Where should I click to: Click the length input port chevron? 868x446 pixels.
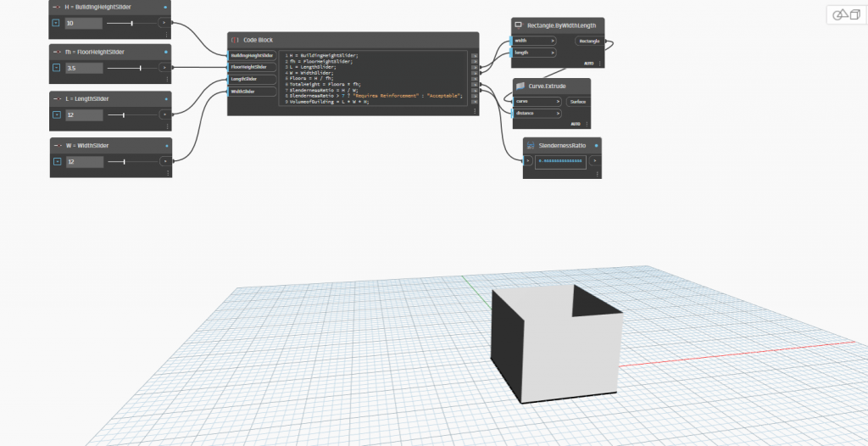click(x=553, y=53)
